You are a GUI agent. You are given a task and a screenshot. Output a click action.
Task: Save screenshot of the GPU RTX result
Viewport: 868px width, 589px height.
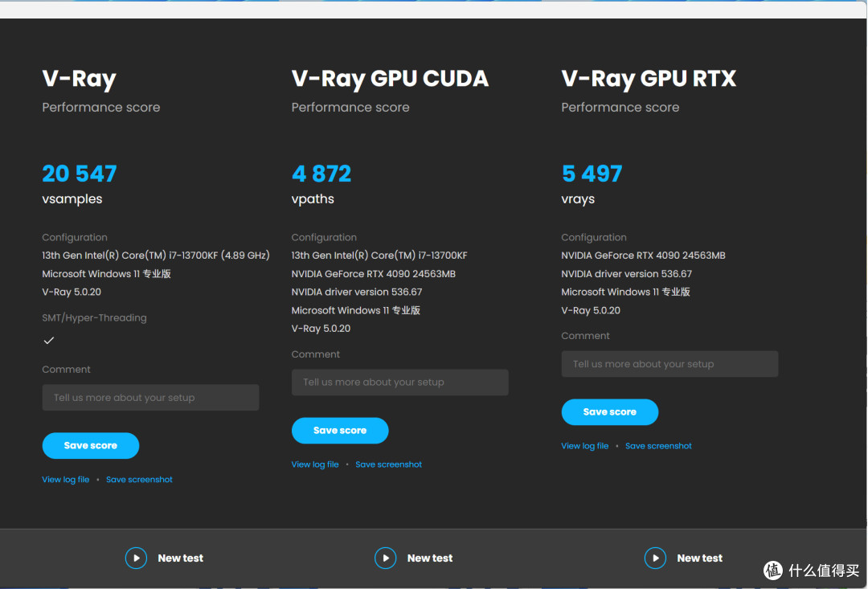658,446
